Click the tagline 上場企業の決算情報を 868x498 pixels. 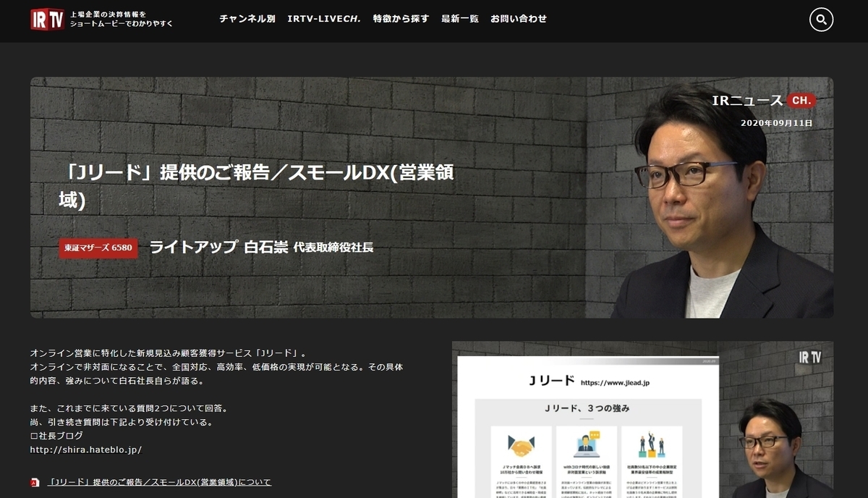point(108,14)
